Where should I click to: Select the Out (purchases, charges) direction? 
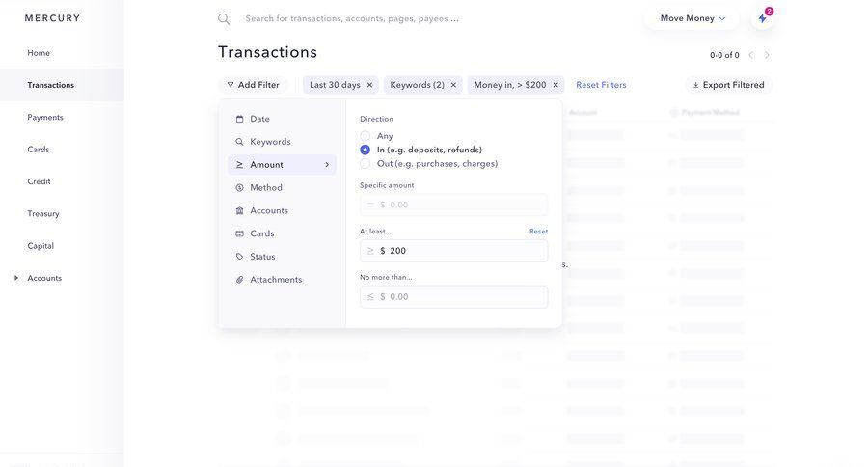click(x=365, y=163)
